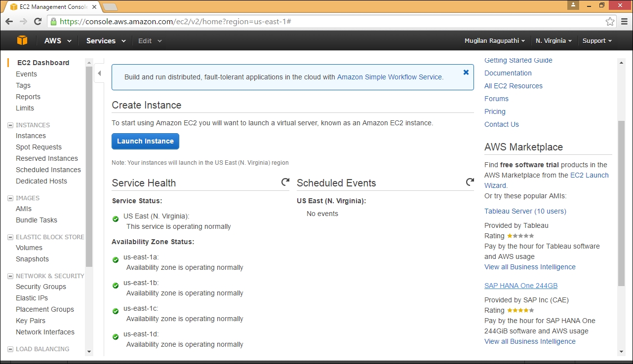Collapse the ELASTIC BLOCK STORE section
The height and width of the screenshot is (364, 633).
point(10,237)
